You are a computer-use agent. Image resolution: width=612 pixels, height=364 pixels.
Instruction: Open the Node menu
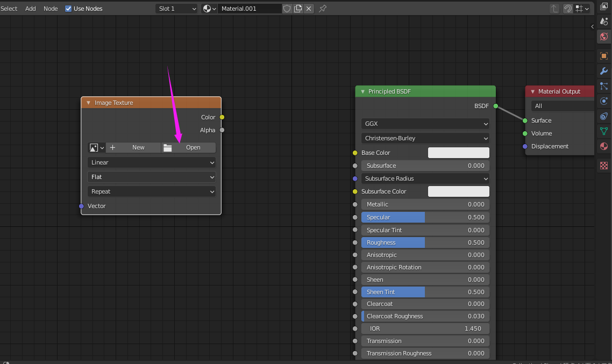coord(51,9)
